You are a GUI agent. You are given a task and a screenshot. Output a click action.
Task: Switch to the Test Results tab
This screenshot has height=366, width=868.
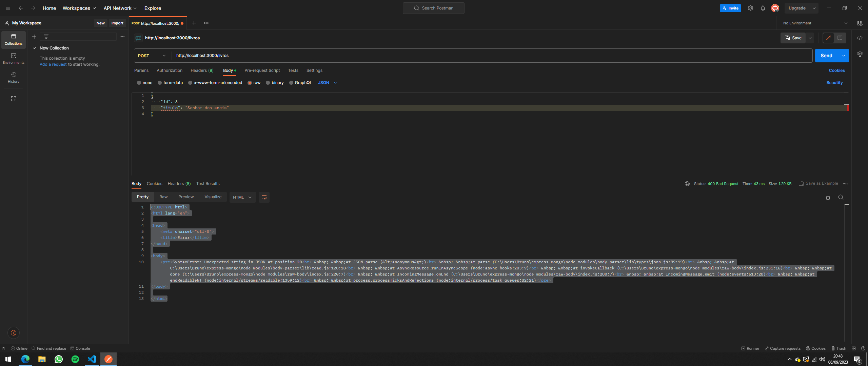coord(208,184)
